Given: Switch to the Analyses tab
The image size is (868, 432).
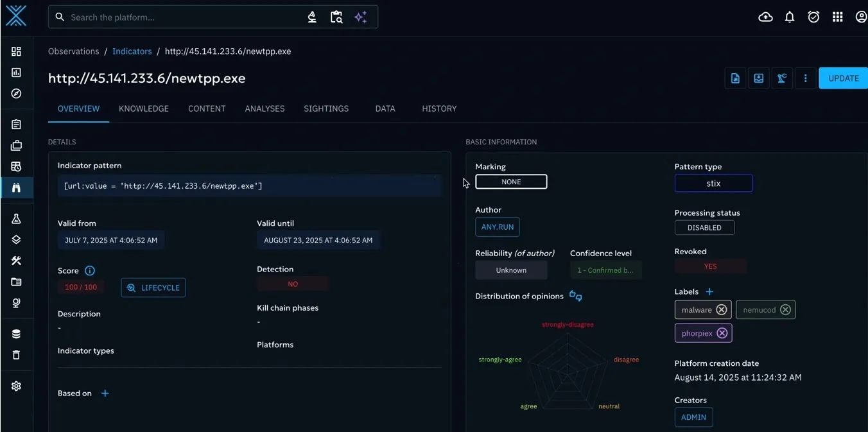Looking at the screenshot, I should click(265, 108).
